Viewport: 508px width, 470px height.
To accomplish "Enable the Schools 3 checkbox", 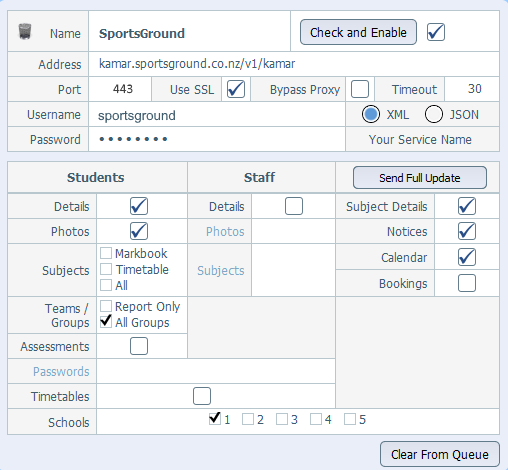I will (x=282, y=419).
